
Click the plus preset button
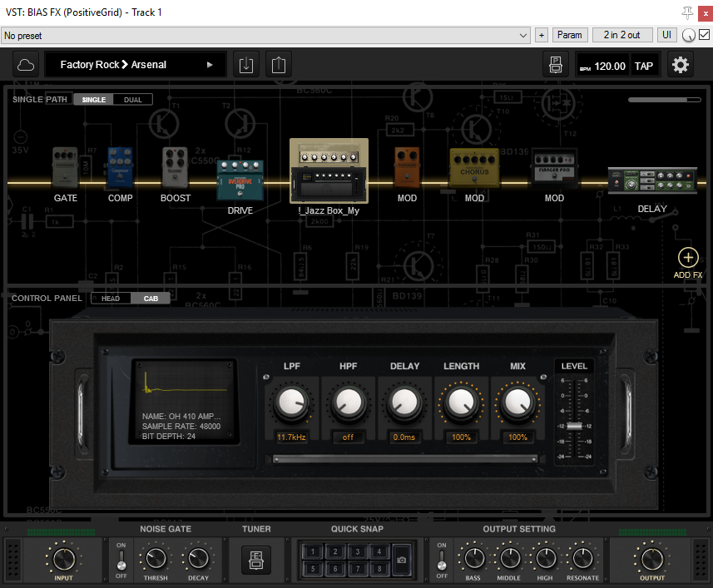coord(541,36)
